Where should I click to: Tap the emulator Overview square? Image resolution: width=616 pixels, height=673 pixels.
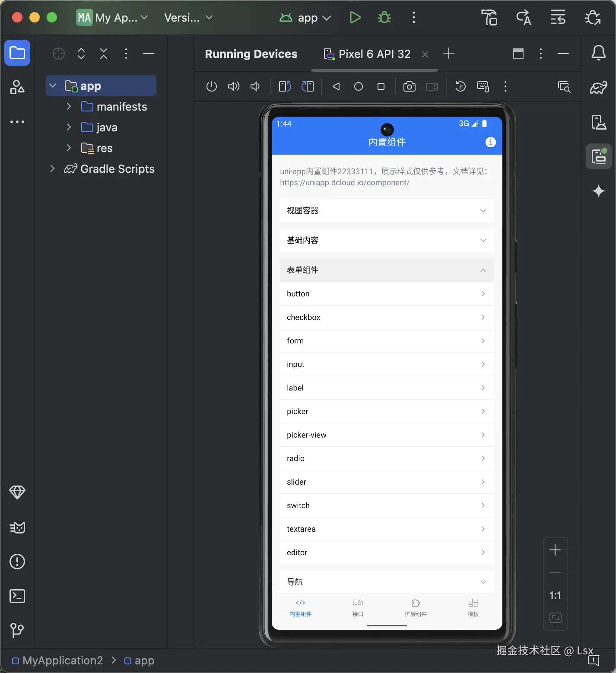(381, 86)
